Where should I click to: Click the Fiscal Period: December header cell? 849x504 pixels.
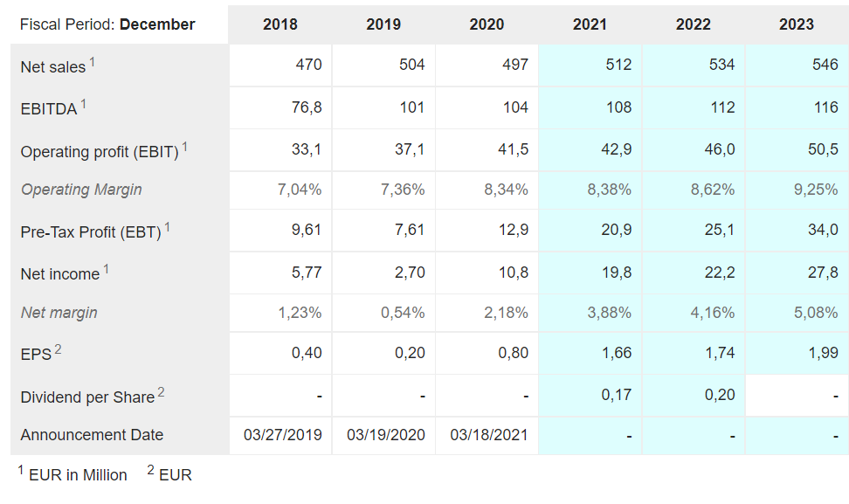(x=107, y=24)
